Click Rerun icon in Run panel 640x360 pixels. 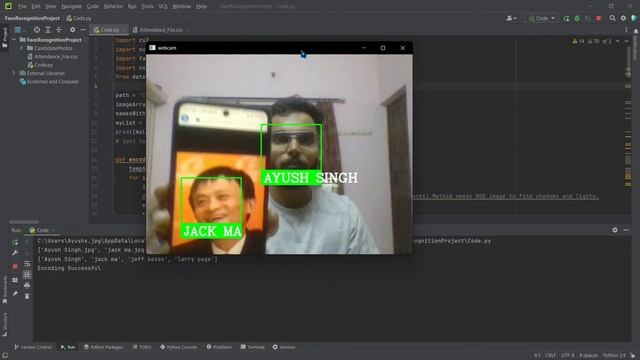click(15, 242)
